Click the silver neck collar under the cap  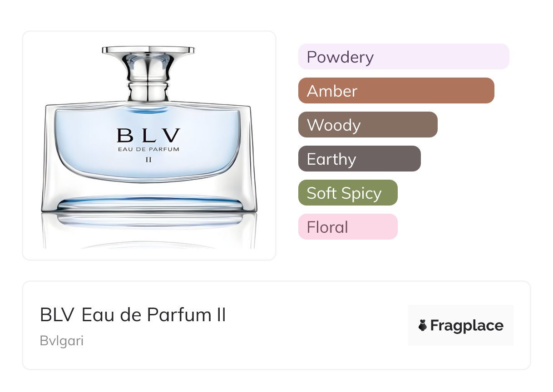click(x=148, y=92)
